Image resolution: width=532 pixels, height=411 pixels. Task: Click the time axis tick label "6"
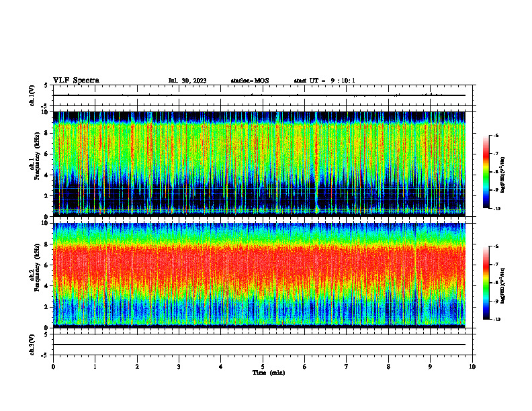[x=305, y=367]
